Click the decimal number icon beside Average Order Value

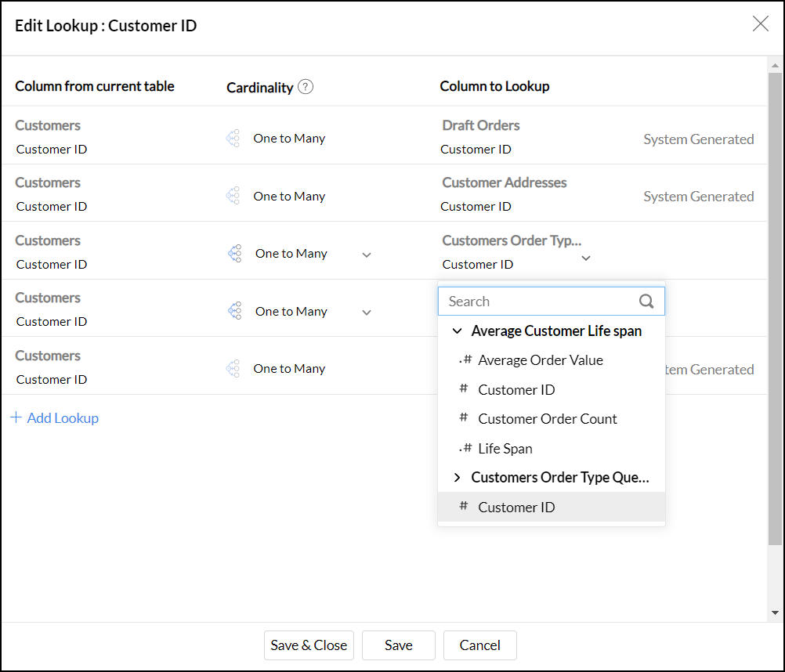coord(464,360)
